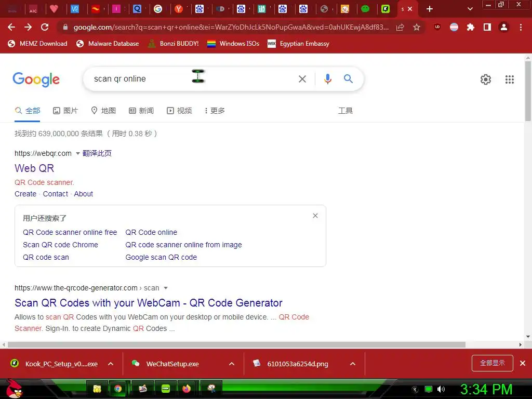
Task: Go back to previous page
Action: click(x=11, y=27)
